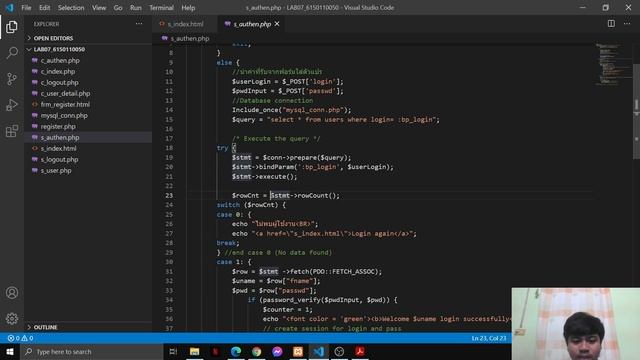
Task: Open Google Chrome from taskbar
Action: 257,351
